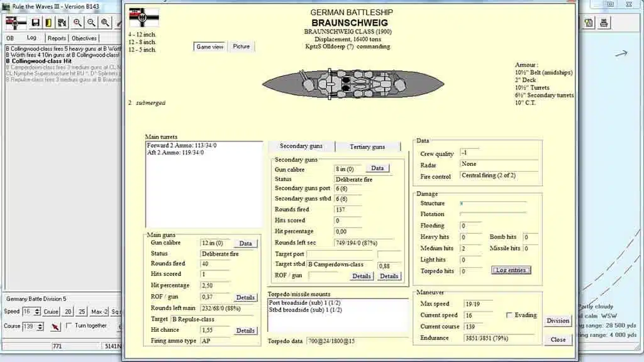The image size is (644, 362).
Task: Select the Forward 2 turret row
Action: [x=204, y=146]
